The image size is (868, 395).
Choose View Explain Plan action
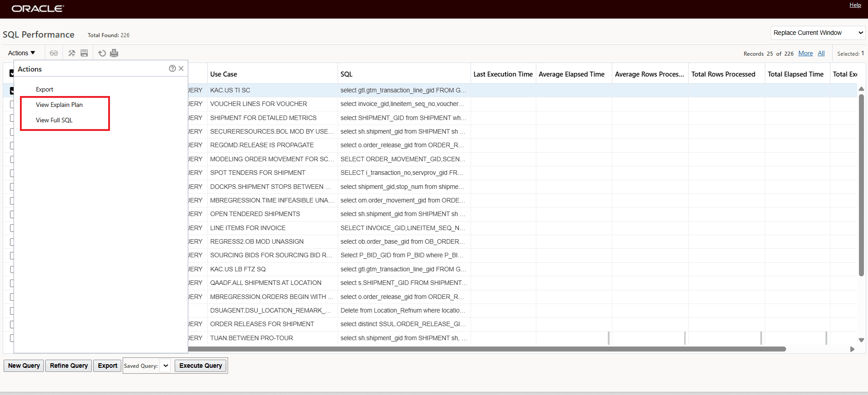click(x=59, y=105)
